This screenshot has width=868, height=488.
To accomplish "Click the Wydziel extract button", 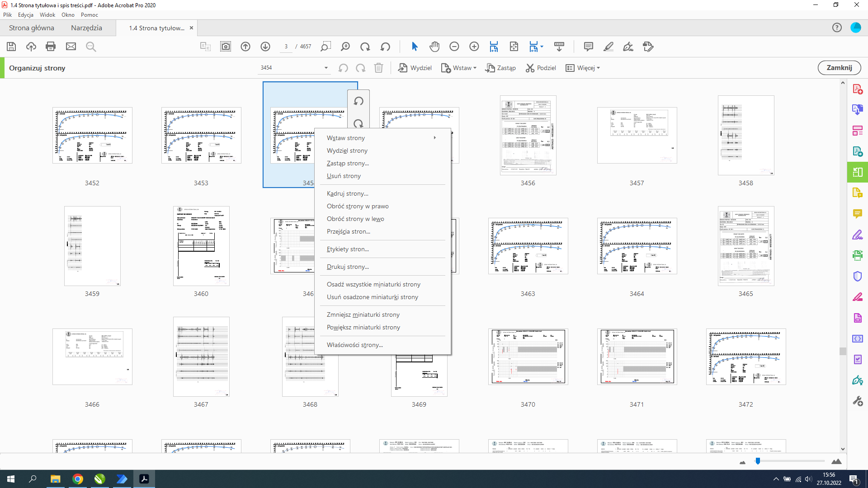I will pyautogui.click(x=415, y=68).
